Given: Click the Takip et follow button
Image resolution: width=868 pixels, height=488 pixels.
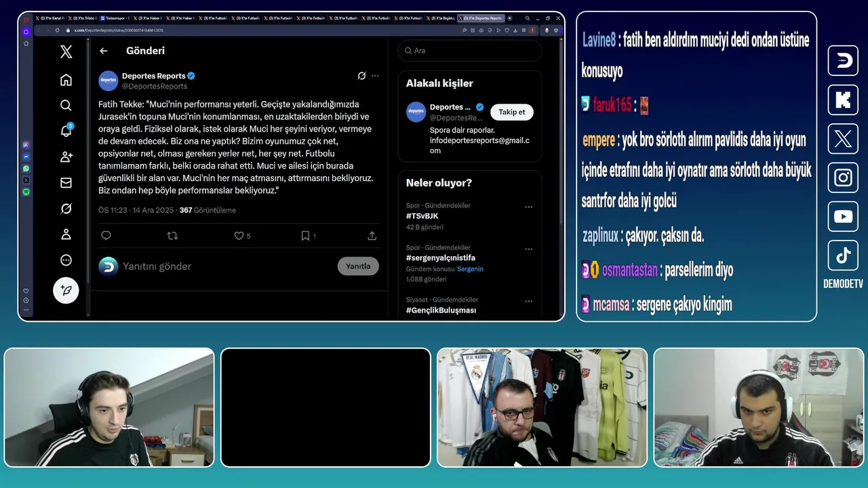Looking at the screenshot, I should 512,112.
